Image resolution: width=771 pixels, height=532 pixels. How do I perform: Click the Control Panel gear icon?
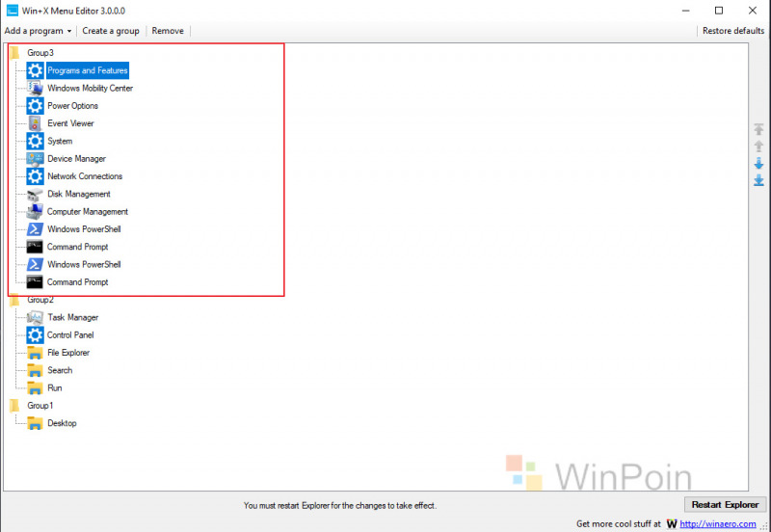(x=35, y=334)
